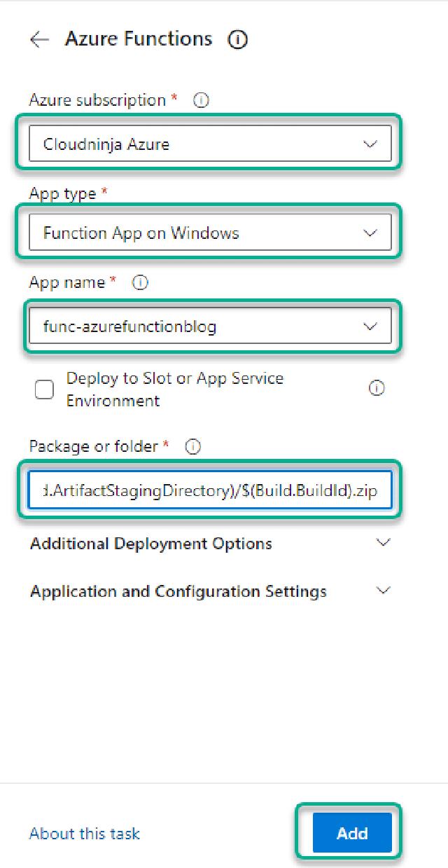Click the back arrow beside Azure Functions

(39, 40)
